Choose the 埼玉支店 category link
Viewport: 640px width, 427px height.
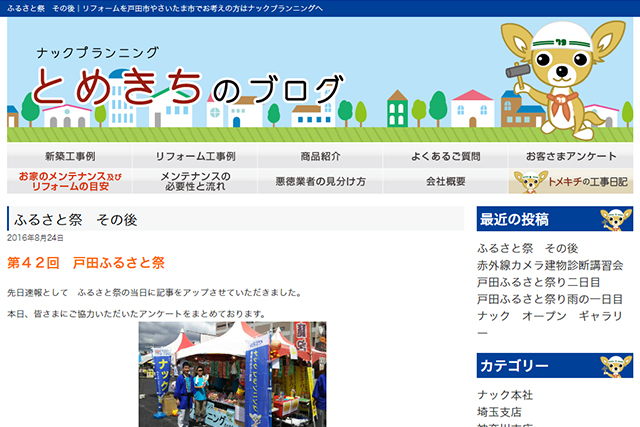tap(499, 411)
